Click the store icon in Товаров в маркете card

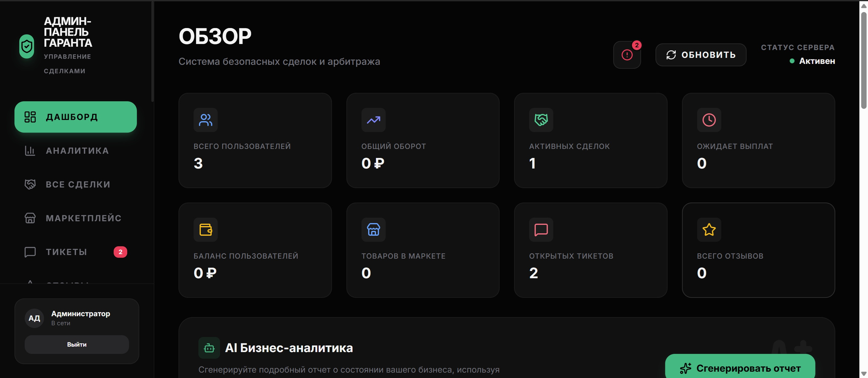coord(373,230)
